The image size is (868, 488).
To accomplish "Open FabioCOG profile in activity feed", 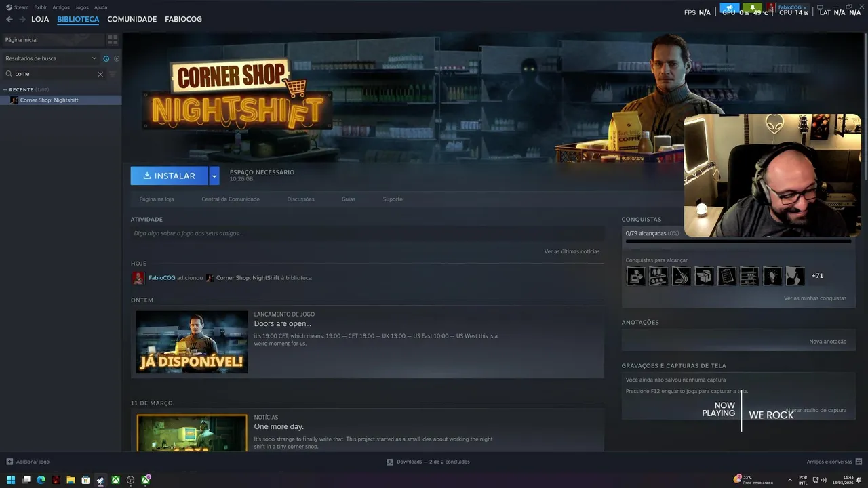I will pos(162,278).
